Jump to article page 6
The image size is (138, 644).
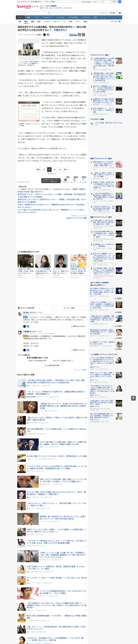tap(60, 169)
